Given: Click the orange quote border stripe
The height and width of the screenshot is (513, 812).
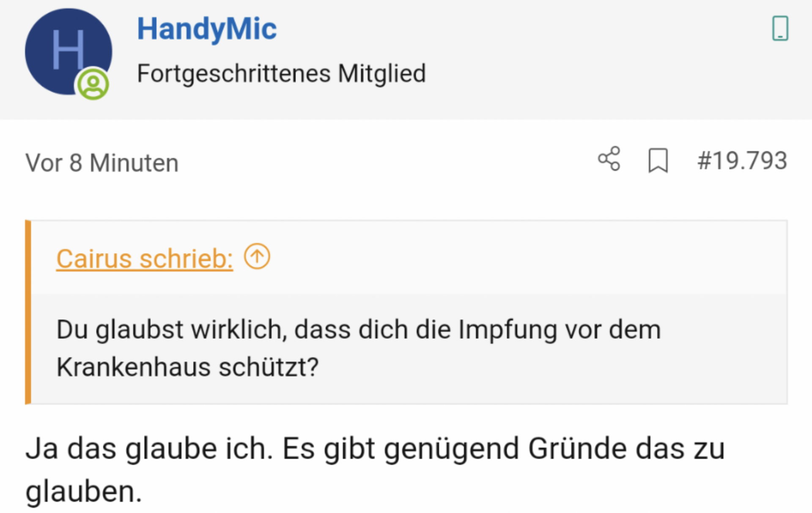Looking at the screenshot, I should point(28,312).
